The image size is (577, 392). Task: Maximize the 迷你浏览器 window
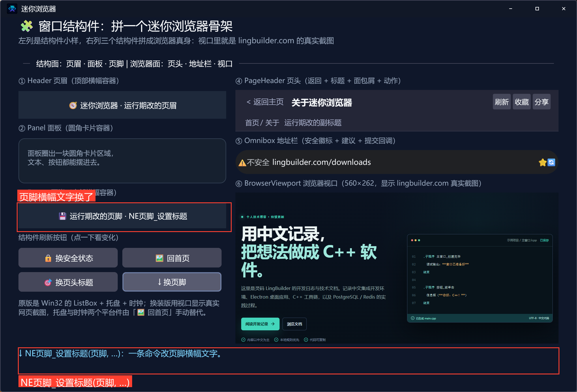coord(537,9)
